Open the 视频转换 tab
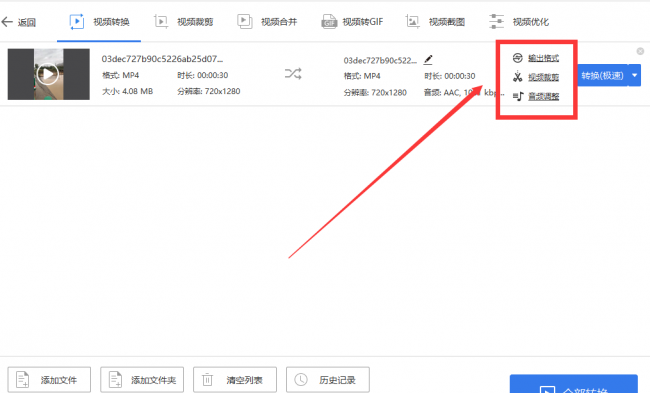 coord(99,22)
